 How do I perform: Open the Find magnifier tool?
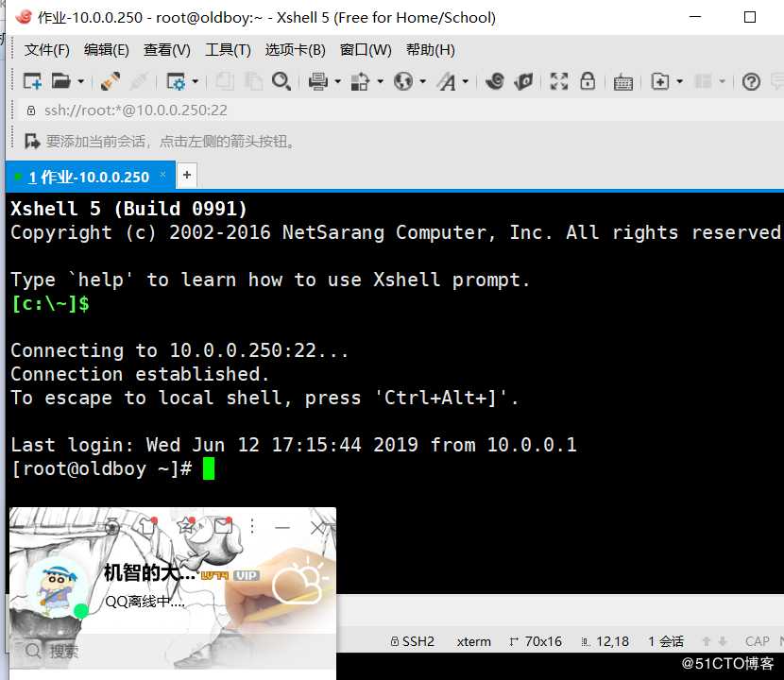(281, 81)
